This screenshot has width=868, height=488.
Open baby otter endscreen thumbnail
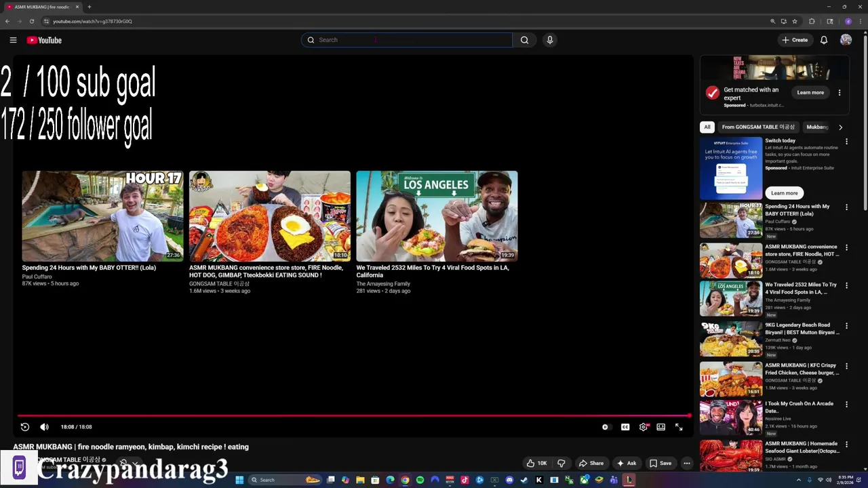(x=102, y=216)
